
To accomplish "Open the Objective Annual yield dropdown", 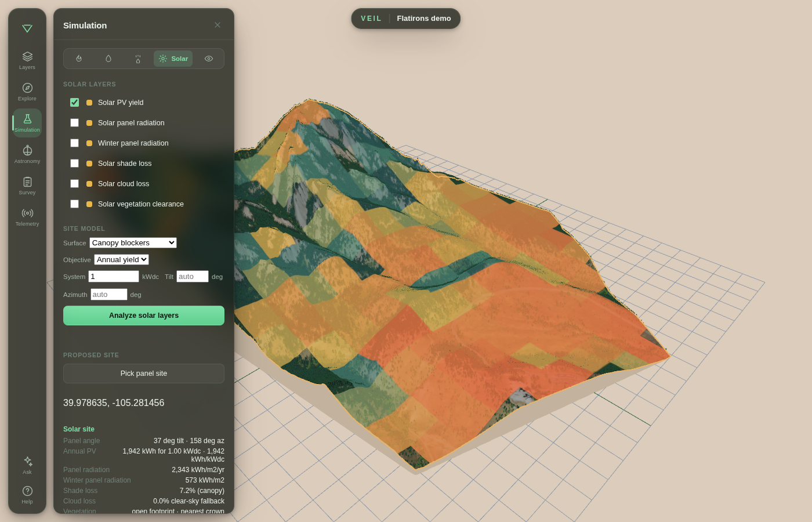I will (121, 260).
